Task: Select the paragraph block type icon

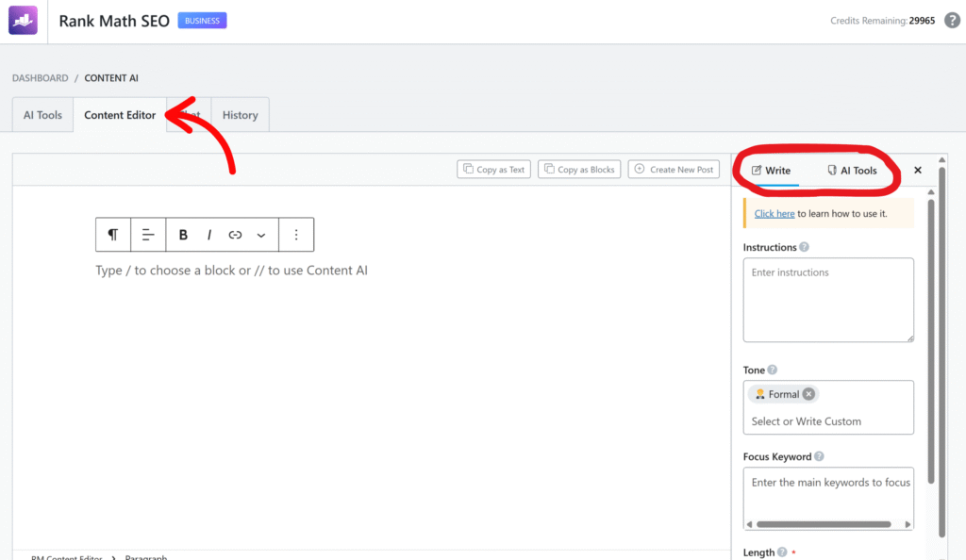Action: pos(113,235)
